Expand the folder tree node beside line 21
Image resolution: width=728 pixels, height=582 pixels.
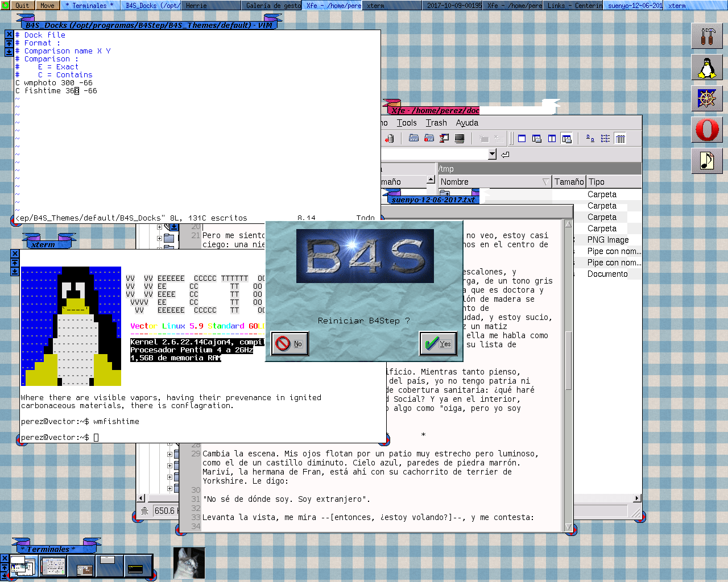159,239
